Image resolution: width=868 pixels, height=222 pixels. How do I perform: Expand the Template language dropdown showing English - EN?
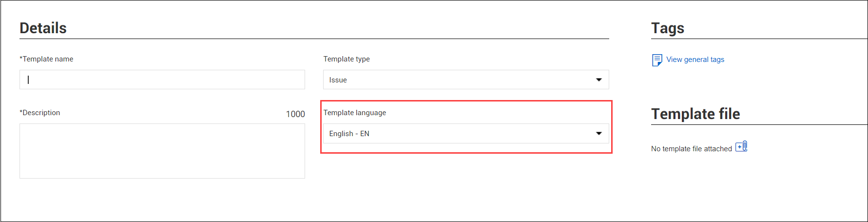coord(466,133)
